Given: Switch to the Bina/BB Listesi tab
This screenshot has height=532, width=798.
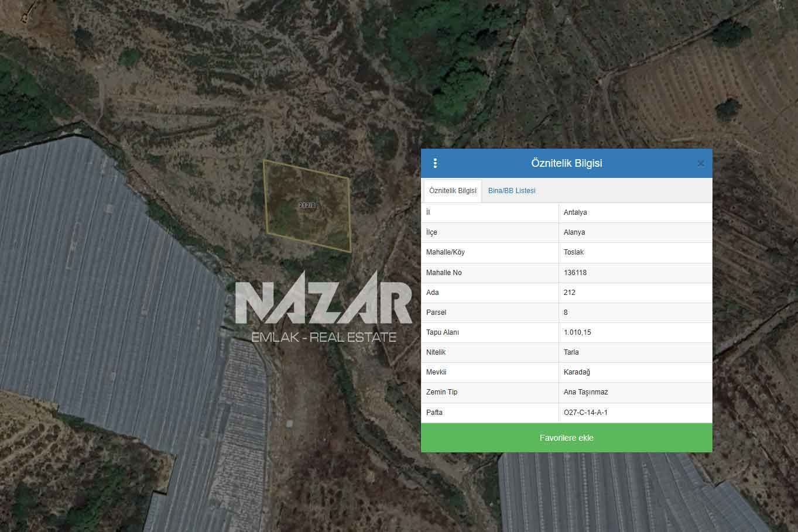Looking at the screenshot, I should point(512,191).
